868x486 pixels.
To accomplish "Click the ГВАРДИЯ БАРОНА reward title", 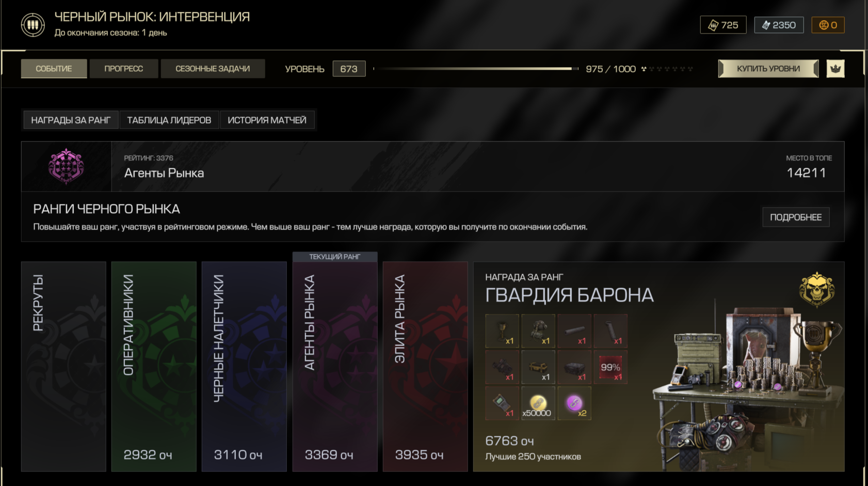I will pos(569,295).
